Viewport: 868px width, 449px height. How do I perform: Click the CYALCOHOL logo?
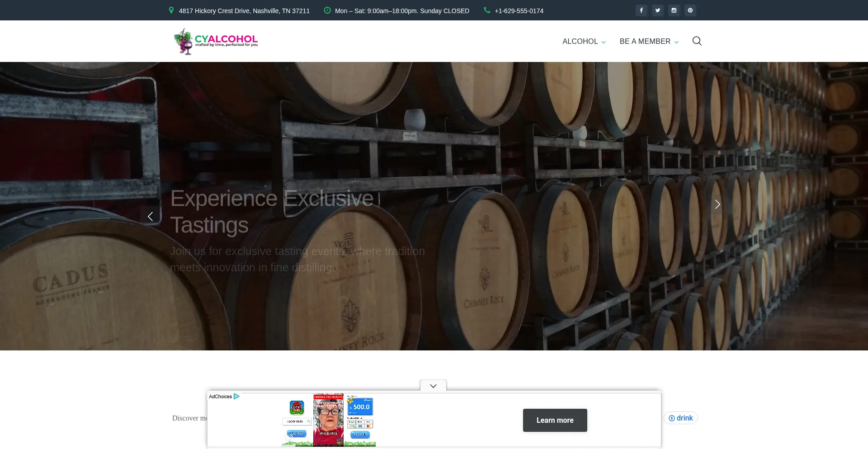216,41
